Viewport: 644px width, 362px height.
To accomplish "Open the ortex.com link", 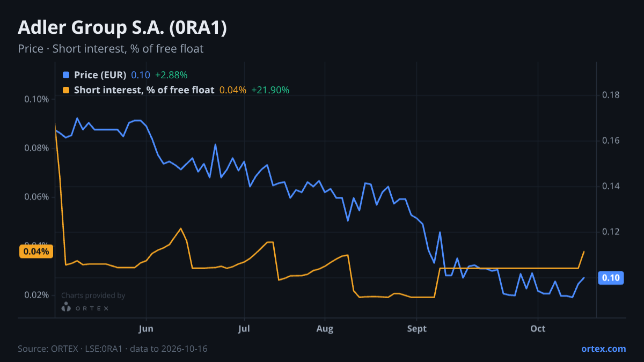I will 603,349.
